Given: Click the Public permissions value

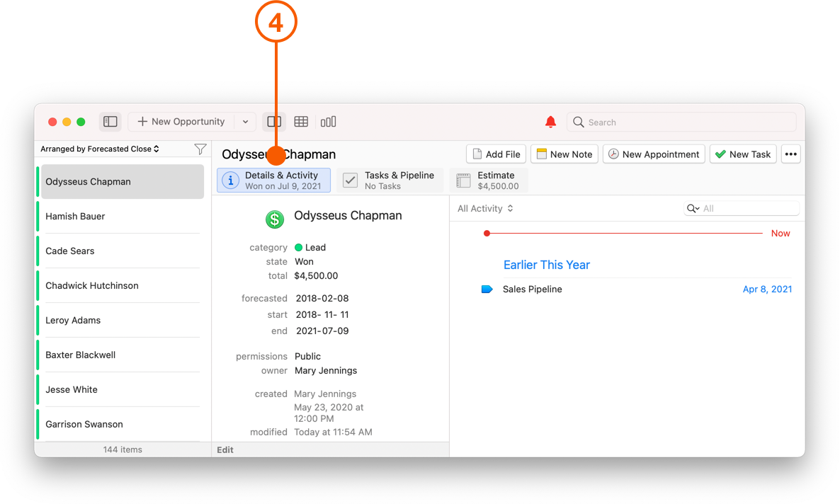Looking at the screenshot, I should point(307,356).
